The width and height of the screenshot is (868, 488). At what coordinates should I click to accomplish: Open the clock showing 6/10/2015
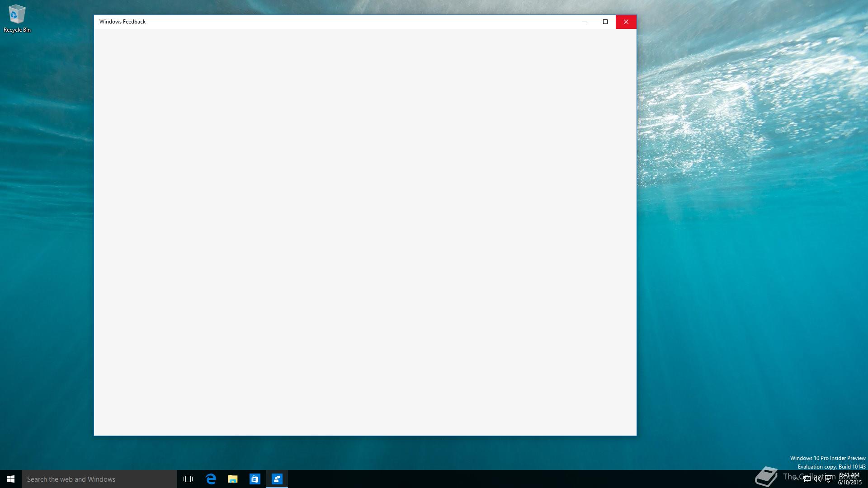[x=849, y=479]
